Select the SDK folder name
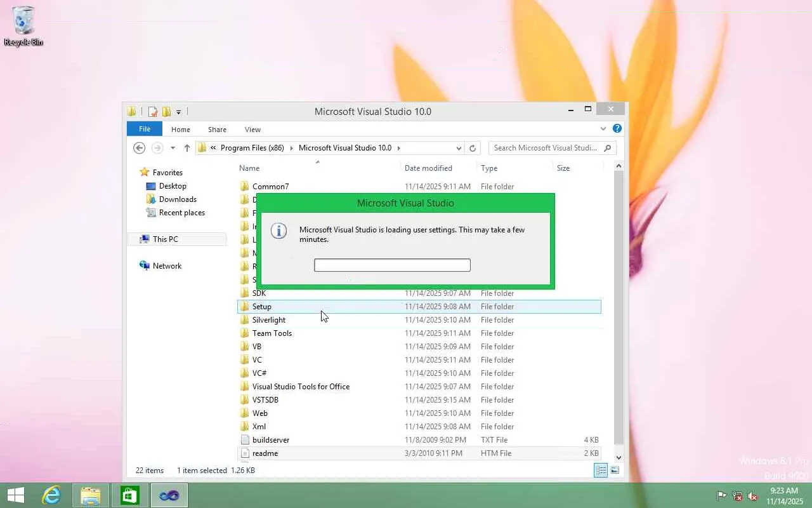Image resolution: width=812 pixels, height=508 pixels. point(259,293)
